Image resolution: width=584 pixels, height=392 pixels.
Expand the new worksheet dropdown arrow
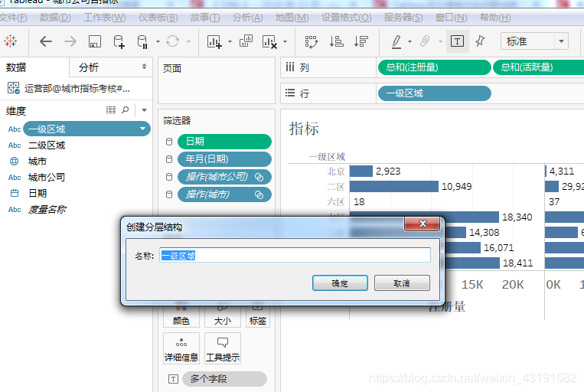230,41
